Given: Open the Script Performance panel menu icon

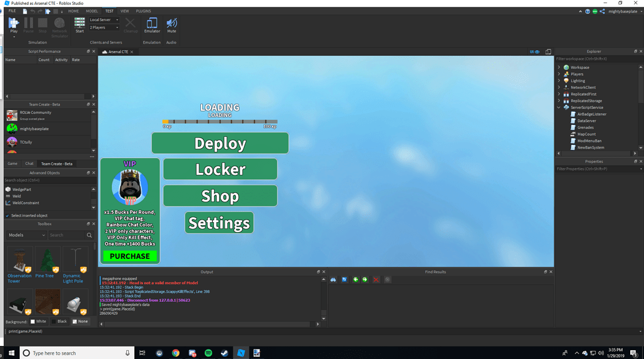Looking at the screenshot, I should tap(88, 51).
